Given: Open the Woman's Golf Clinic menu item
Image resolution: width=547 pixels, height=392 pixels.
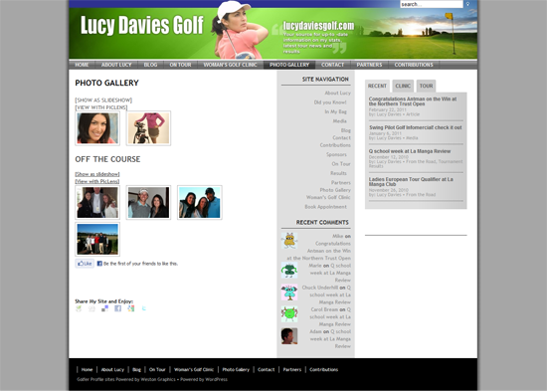Looking at the screenshot, I should pos(231,65).
